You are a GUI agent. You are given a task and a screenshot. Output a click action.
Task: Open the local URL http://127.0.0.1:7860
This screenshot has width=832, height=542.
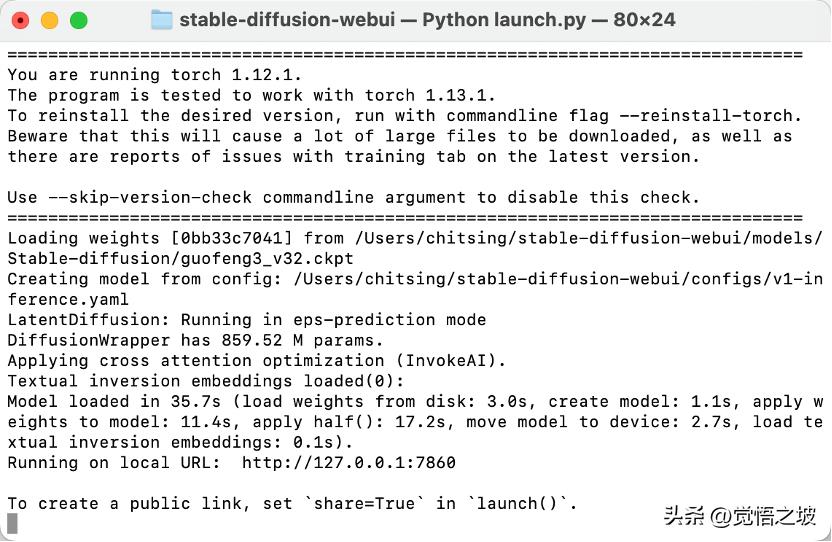349,463
